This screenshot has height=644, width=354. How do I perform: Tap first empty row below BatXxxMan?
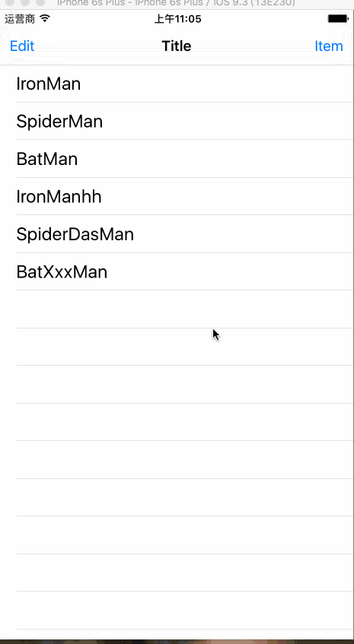[x=177, y=309]
